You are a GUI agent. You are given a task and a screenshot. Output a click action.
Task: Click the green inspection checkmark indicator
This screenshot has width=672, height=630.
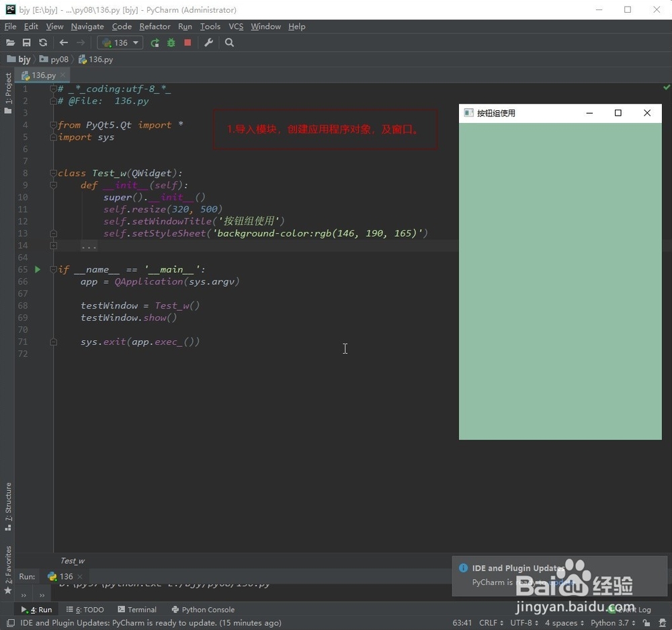pos(667,87)
